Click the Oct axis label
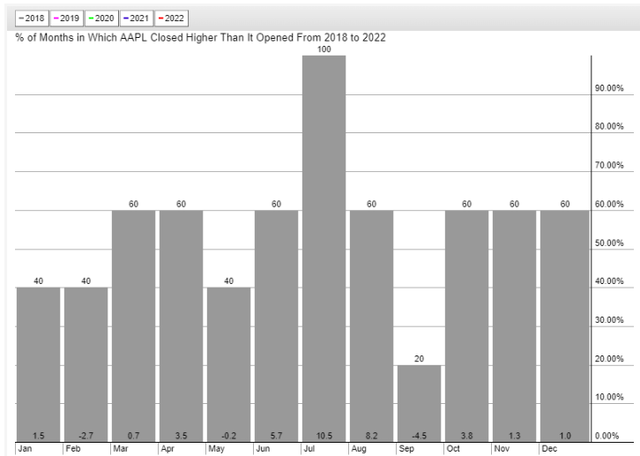This screenshot has height=456, width=640. point(453,449)
